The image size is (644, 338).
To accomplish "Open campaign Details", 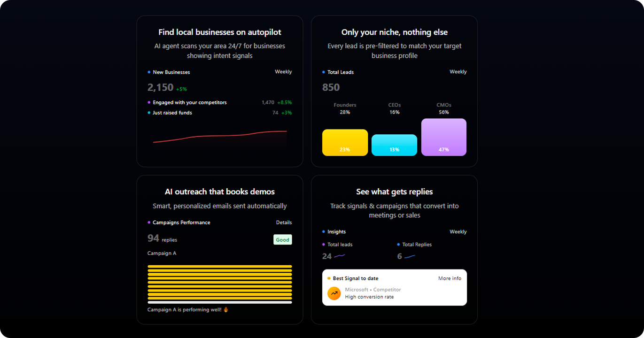I will [284, 222].
